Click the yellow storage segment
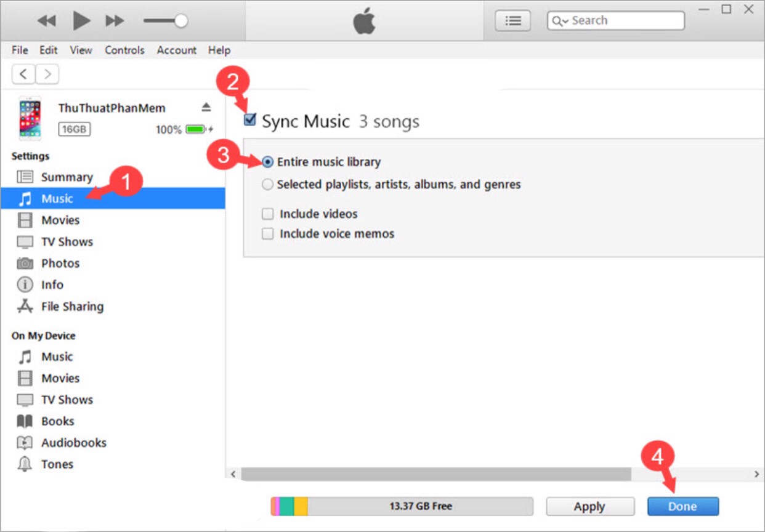 point(301,507)
